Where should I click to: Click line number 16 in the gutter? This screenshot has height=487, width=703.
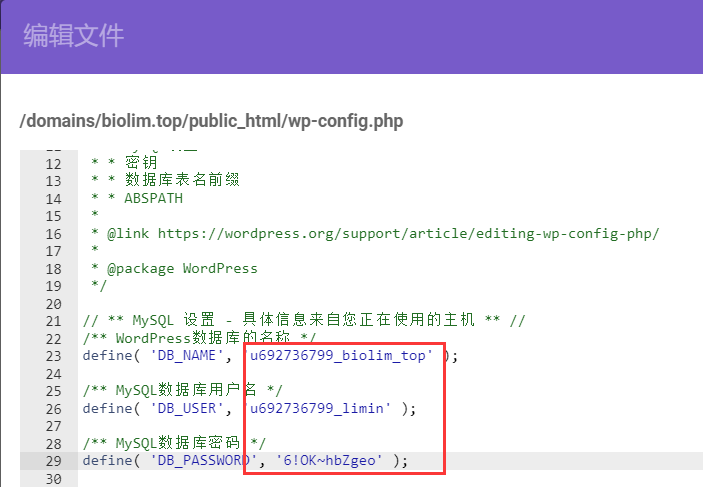[53, 234]
